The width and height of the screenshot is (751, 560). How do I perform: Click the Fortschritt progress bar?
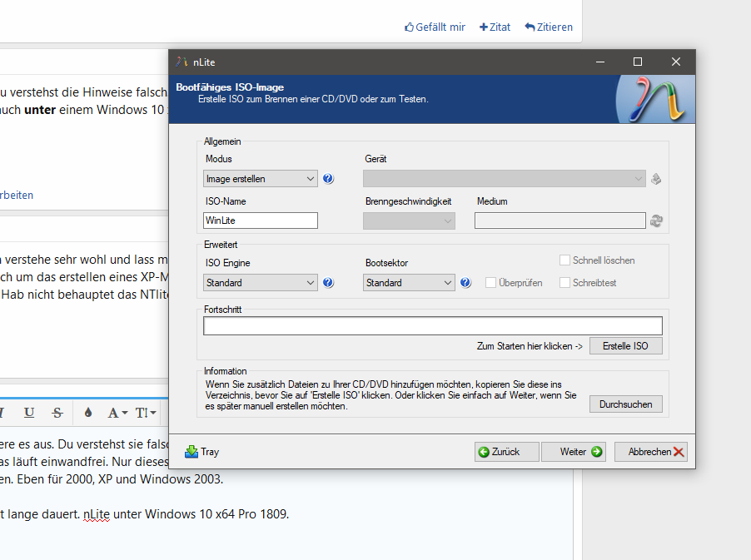coord(433,325)
